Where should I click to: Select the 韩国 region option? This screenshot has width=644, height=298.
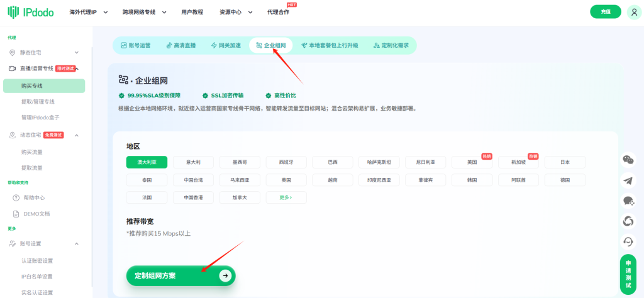click(x=472, y=180)
